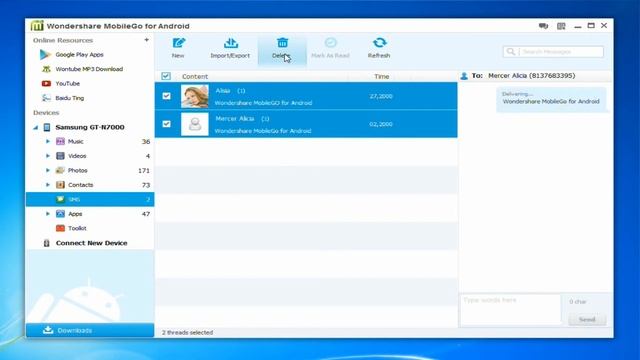640x360 pixels.
Task: Expand the Photos tree node
Action: (48, 170)
